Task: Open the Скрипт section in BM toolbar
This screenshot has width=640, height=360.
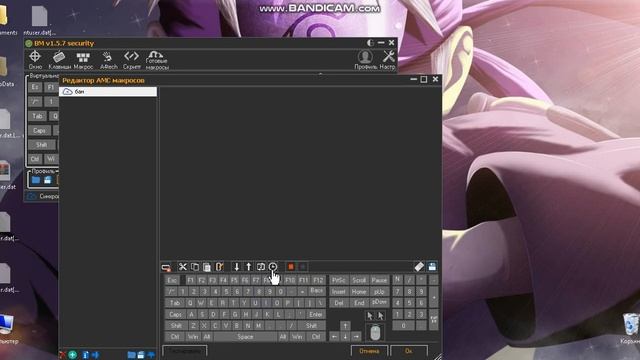Action: pyautogui.click(x=131, y=60)
